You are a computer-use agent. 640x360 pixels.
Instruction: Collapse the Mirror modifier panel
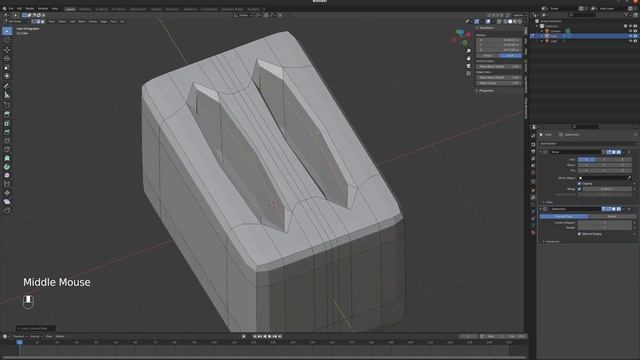541,152
